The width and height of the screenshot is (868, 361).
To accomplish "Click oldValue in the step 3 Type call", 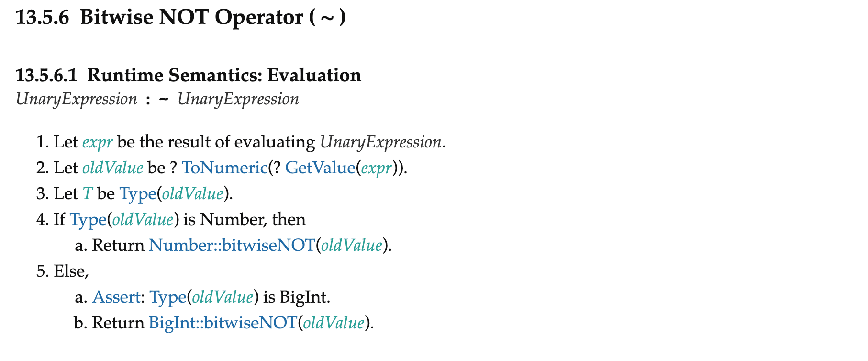I will (193, 193).
